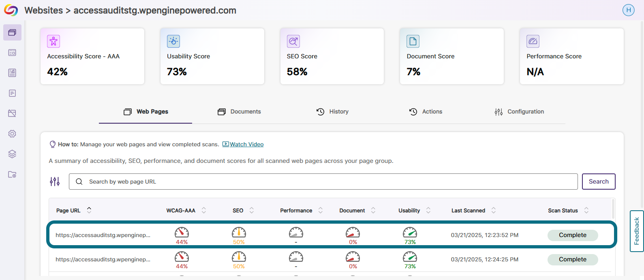Sort table by Document column
644x280 pixels.
373,210
